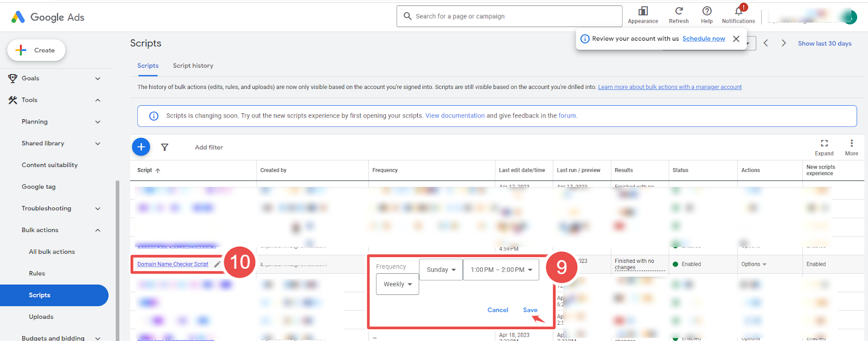
Task: Click the Refresh icon
Action: pyautogui.click(x=679, y=11)
